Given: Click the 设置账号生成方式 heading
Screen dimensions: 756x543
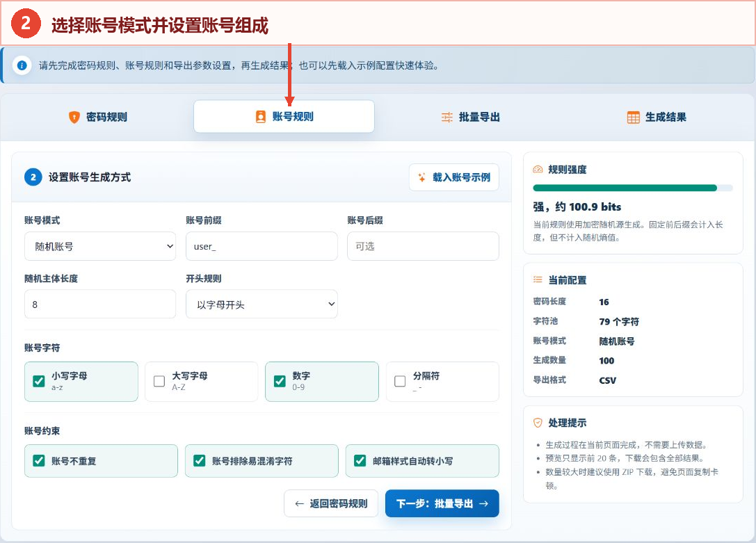Looking at the screenshot, I should click(90, 177).
